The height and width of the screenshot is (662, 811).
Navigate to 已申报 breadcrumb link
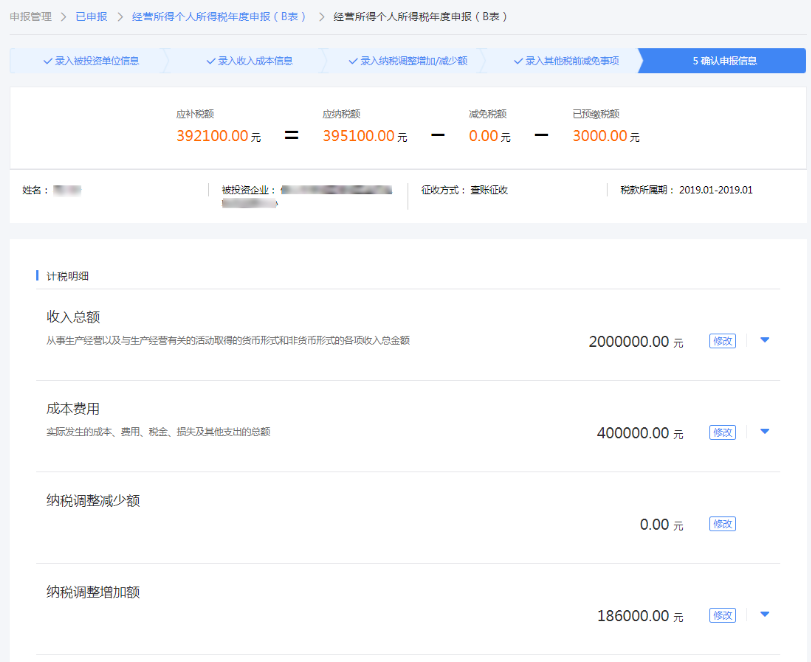coord(91,17)
